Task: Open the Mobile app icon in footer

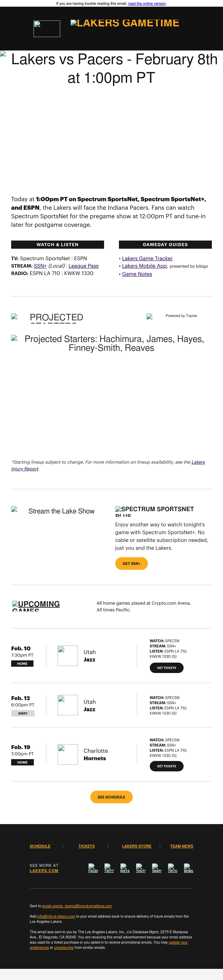Action: pos(189,868)
